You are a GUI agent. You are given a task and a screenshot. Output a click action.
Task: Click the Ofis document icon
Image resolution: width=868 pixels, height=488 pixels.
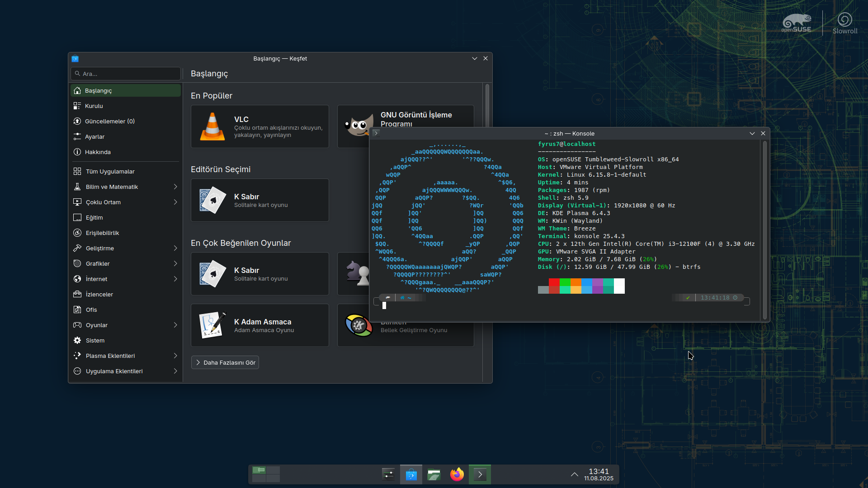click(x=77, y=310)
